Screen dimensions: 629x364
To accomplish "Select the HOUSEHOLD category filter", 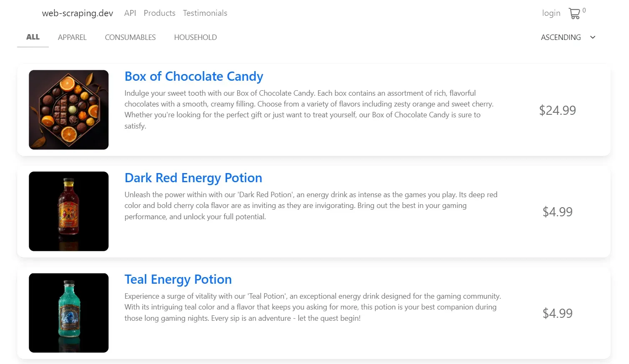I will point(195,37).
